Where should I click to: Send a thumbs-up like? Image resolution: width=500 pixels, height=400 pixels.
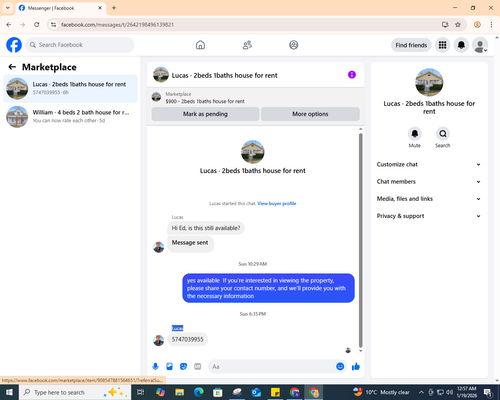pos(356,367)
